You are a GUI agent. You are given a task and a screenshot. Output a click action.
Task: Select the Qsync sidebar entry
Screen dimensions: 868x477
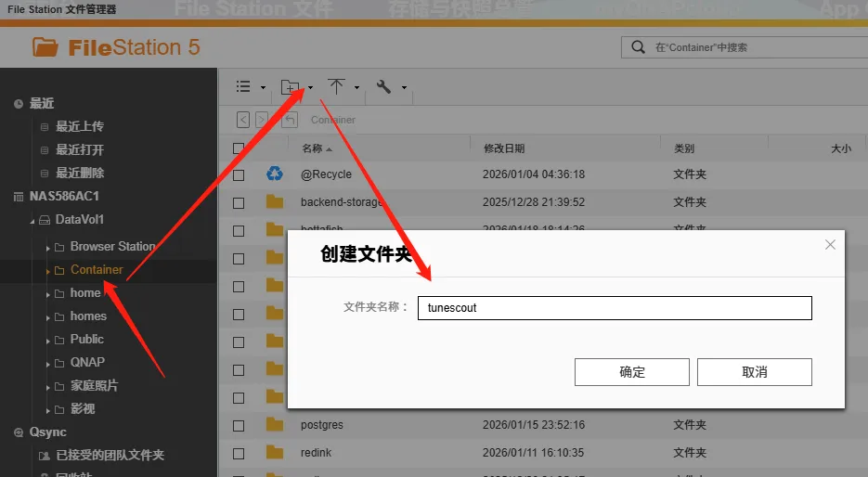(x=47, y=432)
